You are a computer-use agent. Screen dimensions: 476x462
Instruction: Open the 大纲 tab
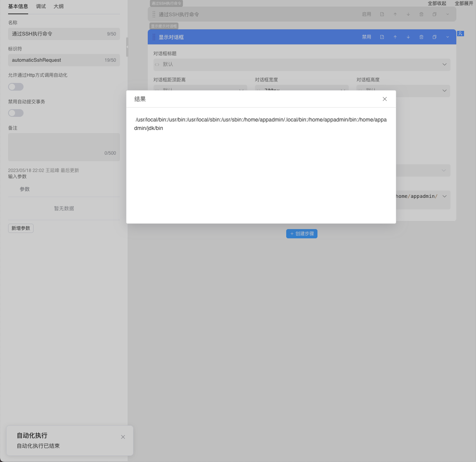point(59,7)
